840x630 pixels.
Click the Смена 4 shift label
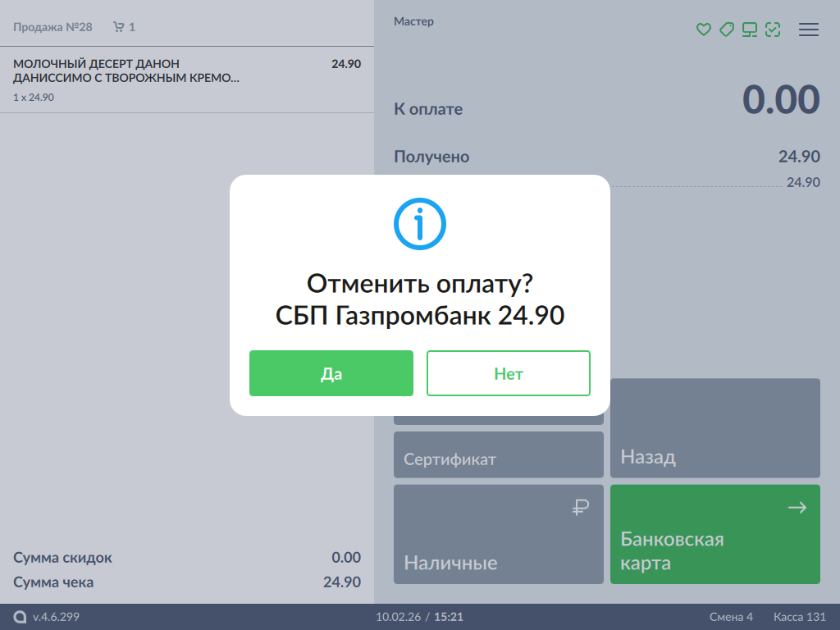tap(731, 617)
